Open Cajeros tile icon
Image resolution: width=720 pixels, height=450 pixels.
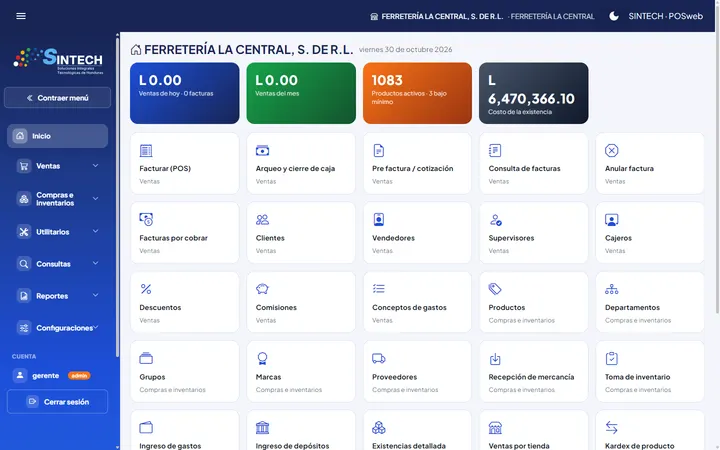click(x=612, y=219)
